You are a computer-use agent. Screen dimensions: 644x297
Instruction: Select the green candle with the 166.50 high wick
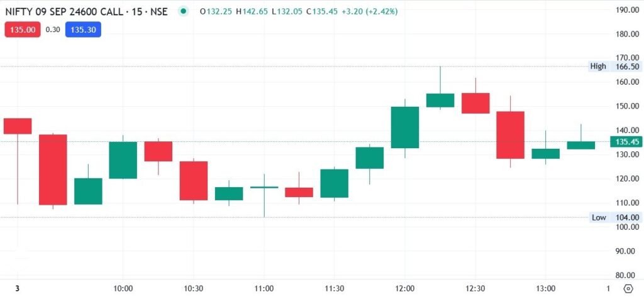click(440, 100)
